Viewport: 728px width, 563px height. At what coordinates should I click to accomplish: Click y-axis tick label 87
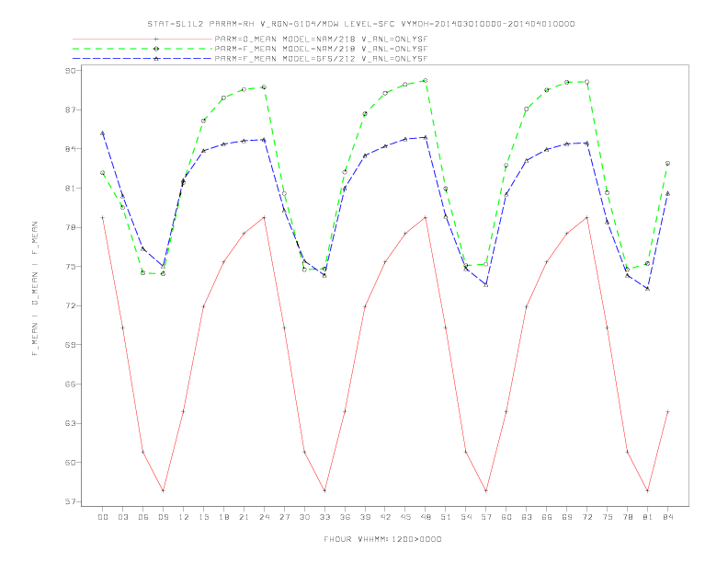click(71, 109)
